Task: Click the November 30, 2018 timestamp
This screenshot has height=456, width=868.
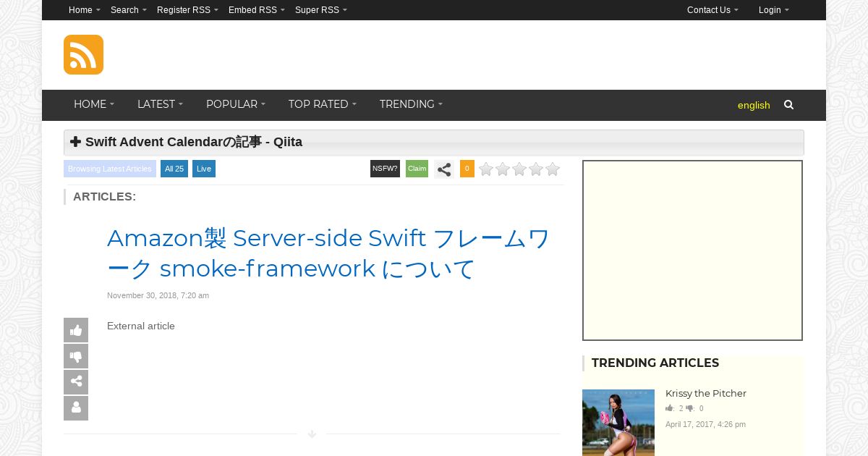Action: coord(158,295)
